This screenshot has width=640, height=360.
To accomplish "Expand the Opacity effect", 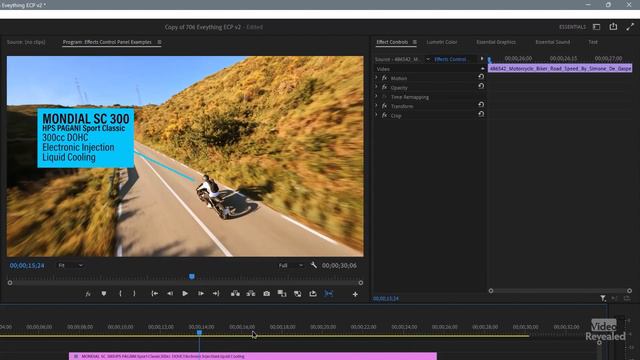I will pos(376,87).
